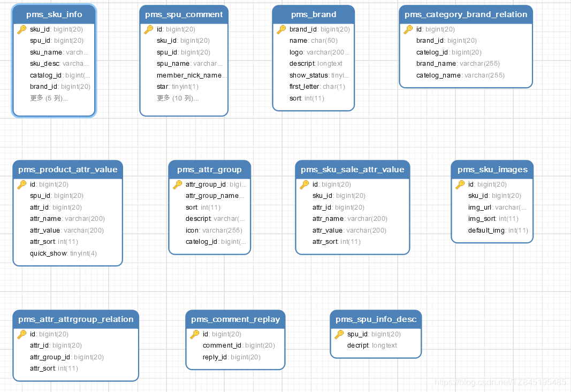Click catalog_id column in pms_sku_info

point(60,75)
